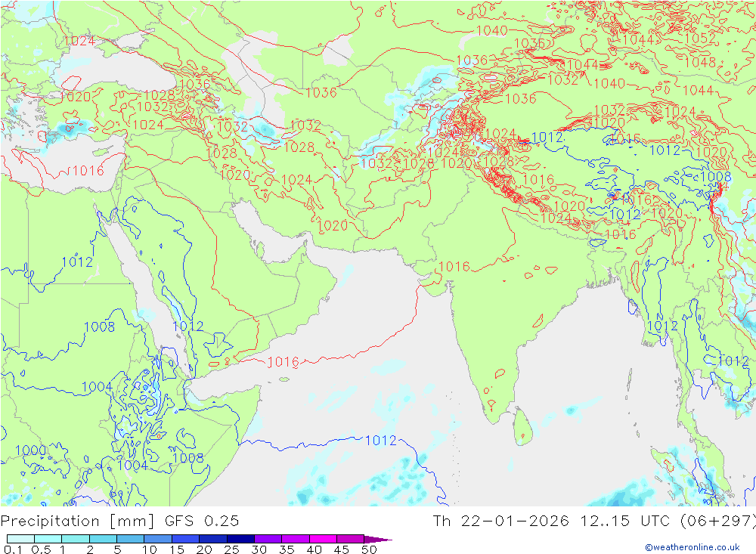Click the '12..15 UTC' time text

[625, 521]
